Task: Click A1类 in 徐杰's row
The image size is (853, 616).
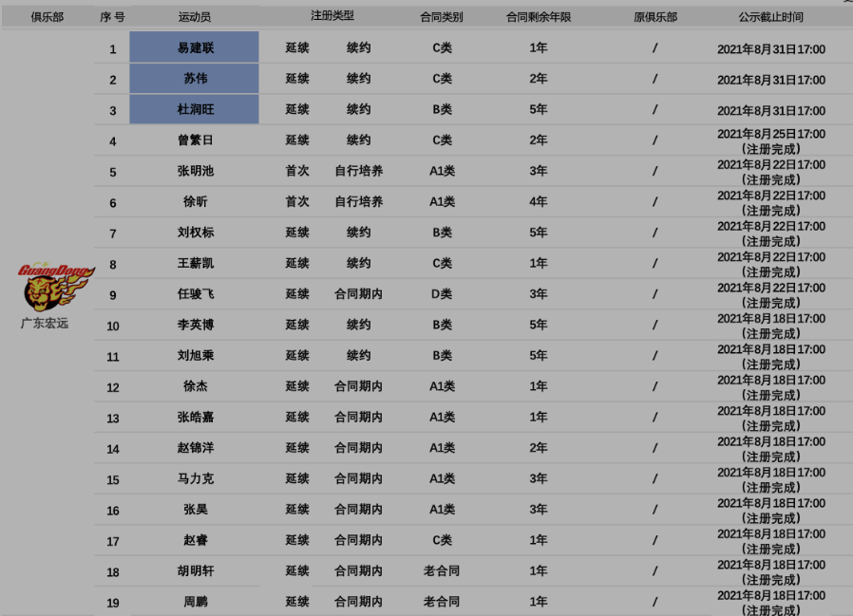Action: [x=442, y=386]
